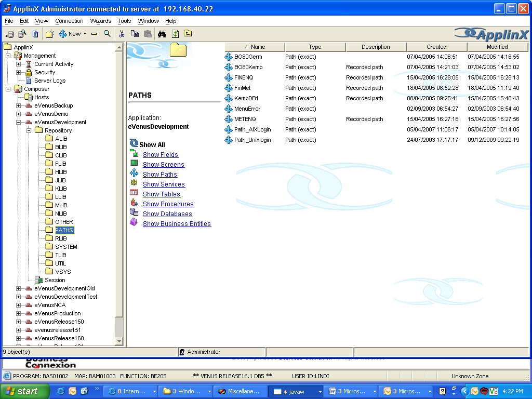Screen dimensions: 532x399
Task: Open the Edit menu
Action: click(x=24, y=21)
